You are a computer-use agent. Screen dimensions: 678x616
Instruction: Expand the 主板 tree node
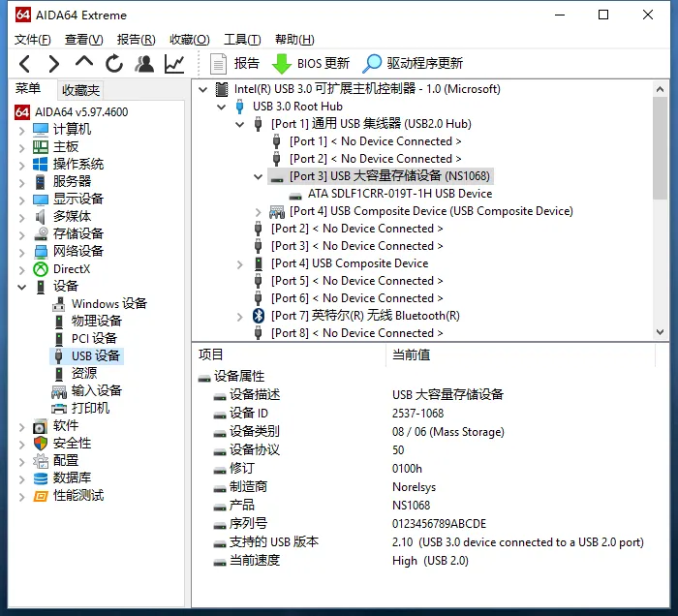pos(21,147)
